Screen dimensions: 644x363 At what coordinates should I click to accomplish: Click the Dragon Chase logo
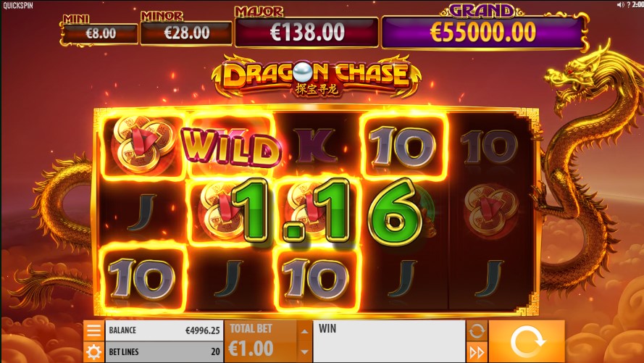(x=317, y=76)
